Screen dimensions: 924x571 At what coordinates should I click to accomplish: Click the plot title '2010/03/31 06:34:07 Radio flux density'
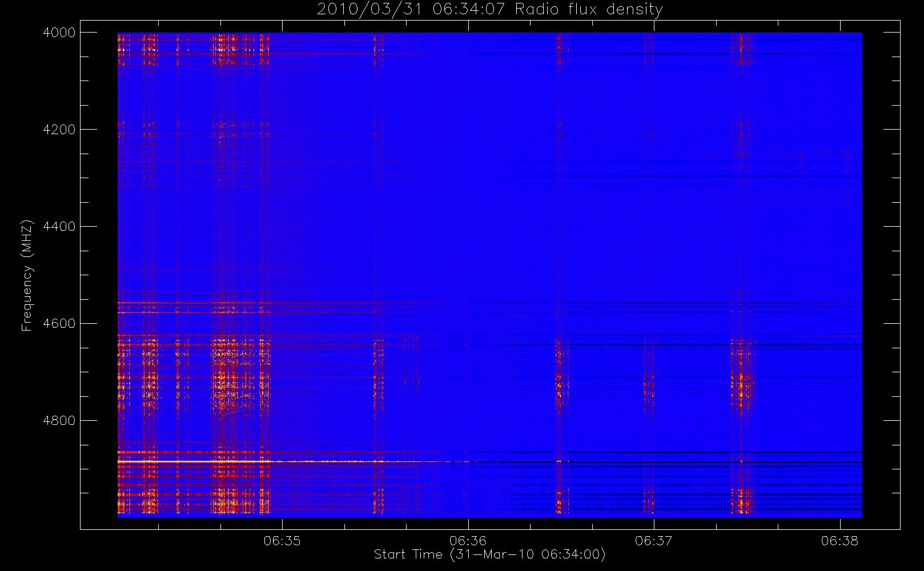pos(489,10)
